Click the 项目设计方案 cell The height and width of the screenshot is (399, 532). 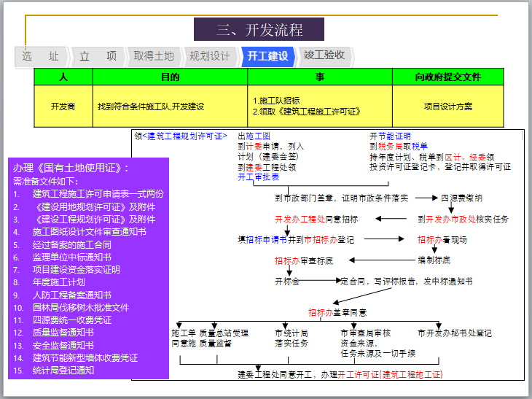tap(447, 106)
